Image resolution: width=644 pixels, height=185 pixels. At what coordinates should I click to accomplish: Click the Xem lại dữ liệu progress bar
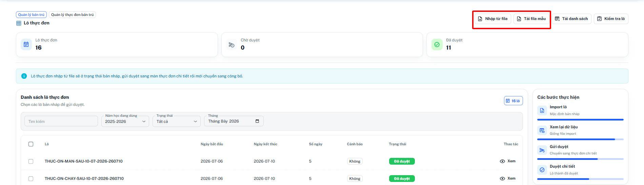click(580, 139)
